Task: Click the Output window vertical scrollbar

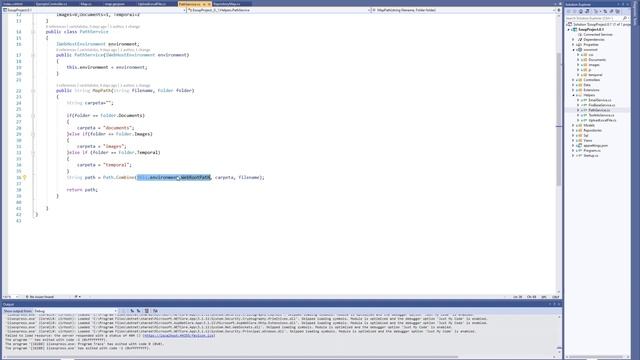Action: click(559, 335)
